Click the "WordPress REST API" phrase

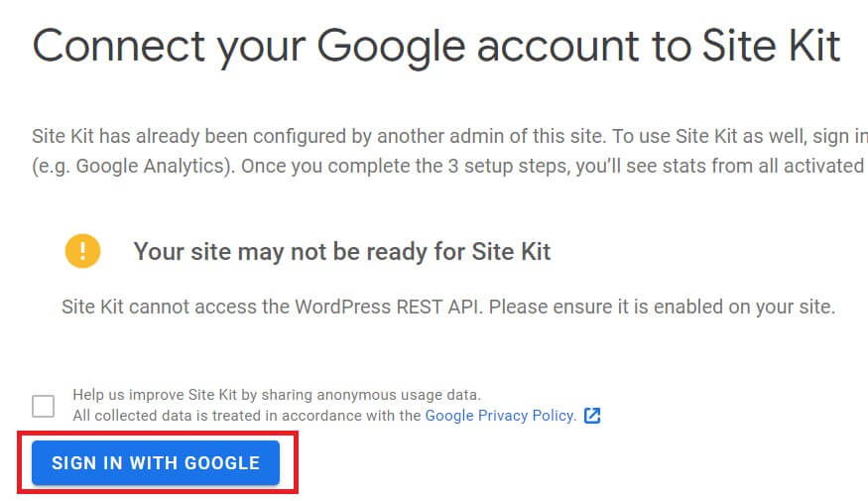coord(388,307)
